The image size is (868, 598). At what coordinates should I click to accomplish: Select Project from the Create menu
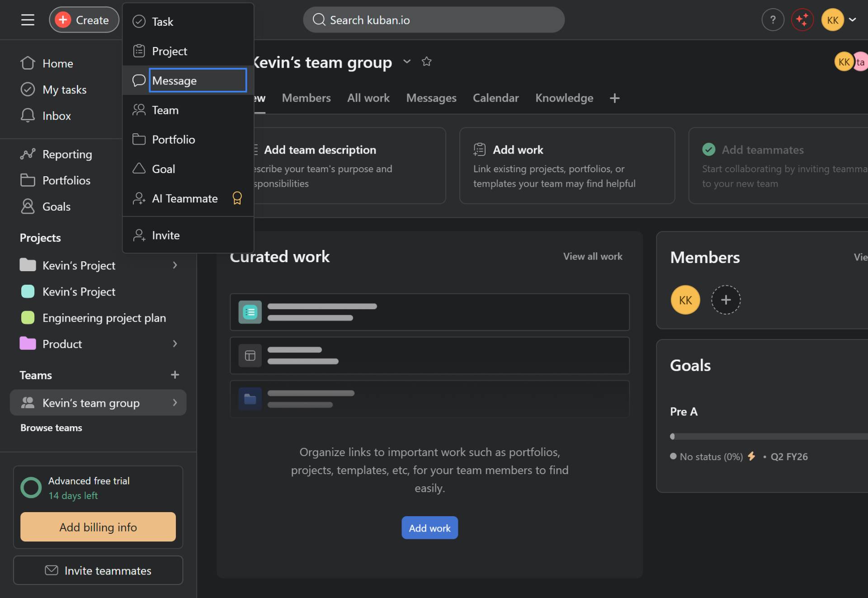pos(188,51)
